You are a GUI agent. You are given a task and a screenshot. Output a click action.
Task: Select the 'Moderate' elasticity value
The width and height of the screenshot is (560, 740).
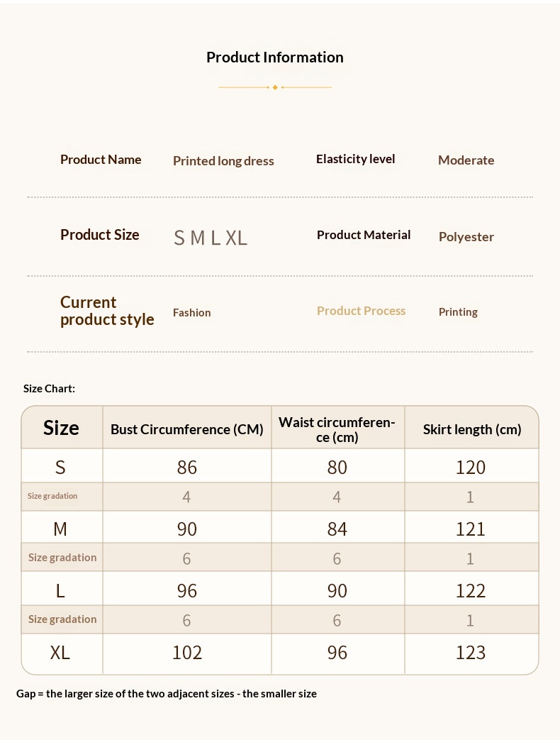(466, 160)
